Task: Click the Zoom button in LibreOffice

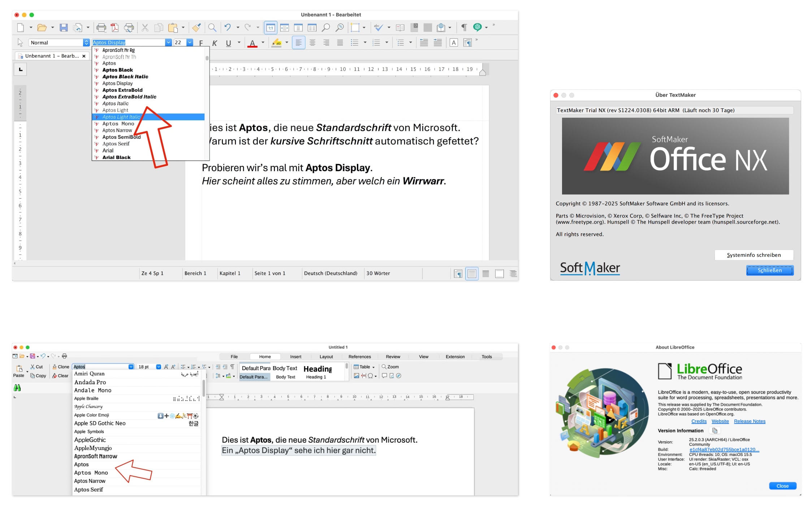Action: (x=390, y=367)
